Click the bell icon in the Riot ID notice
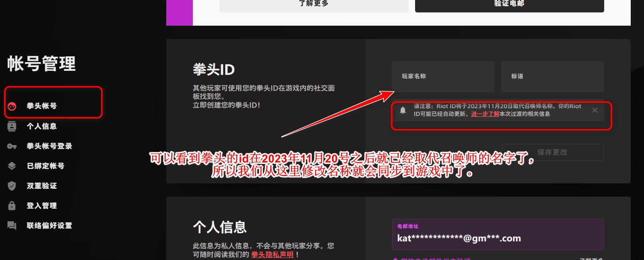Screen dimensions: 644x260 403,110
